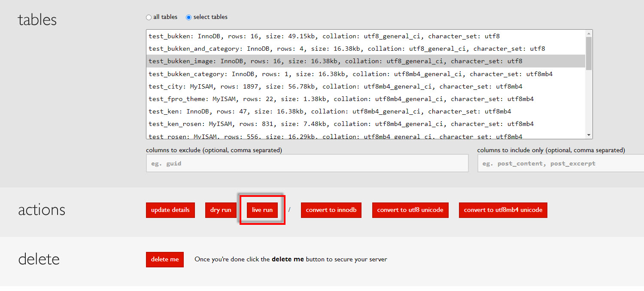Pick test_ken_rosen table in list

341,124
